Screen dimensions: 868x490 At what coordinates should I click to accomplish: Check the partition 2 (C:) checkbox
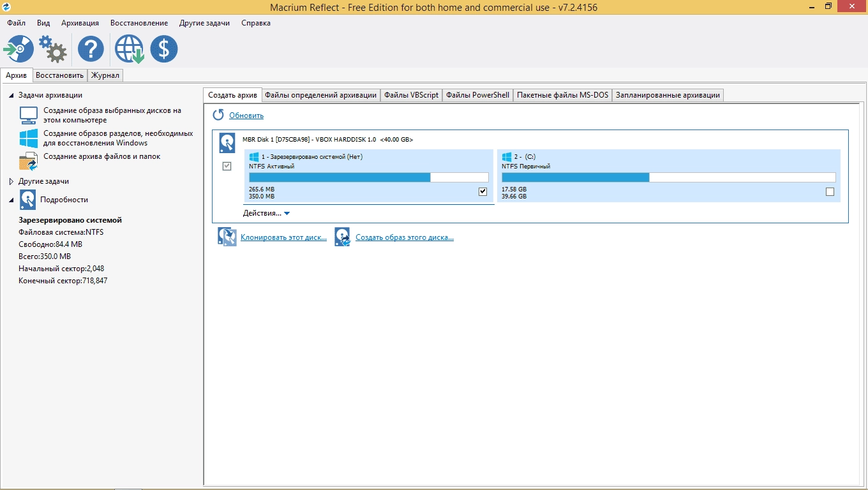click(x=830, y=191)
